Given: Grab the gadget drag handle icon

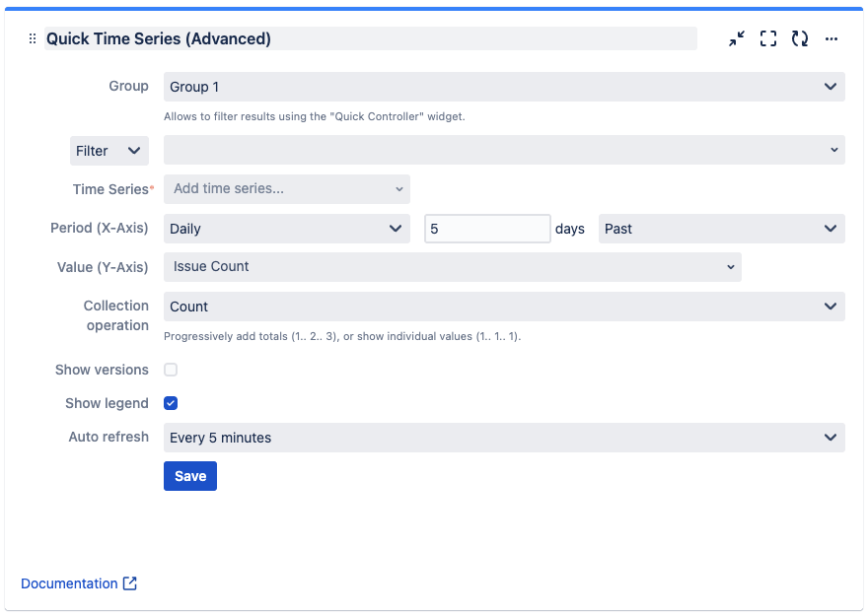Looking at the screenshot, I should pyautogui.click(x=32, y=39).
